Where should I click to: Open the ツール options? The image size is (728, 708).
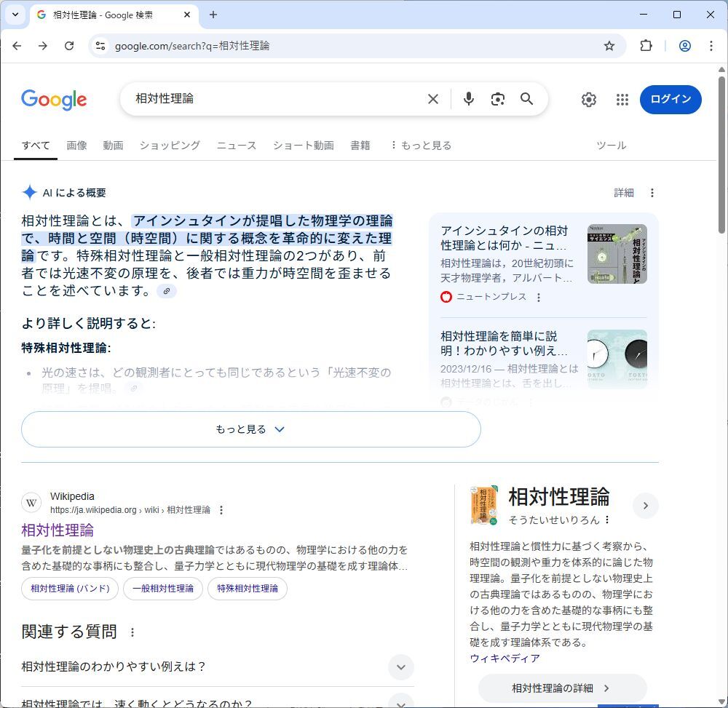click(611, 146)
